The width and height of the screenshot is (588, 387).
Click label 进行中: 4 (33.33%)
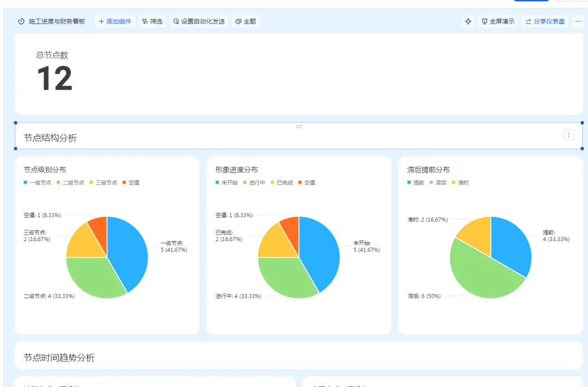(238, 296)
